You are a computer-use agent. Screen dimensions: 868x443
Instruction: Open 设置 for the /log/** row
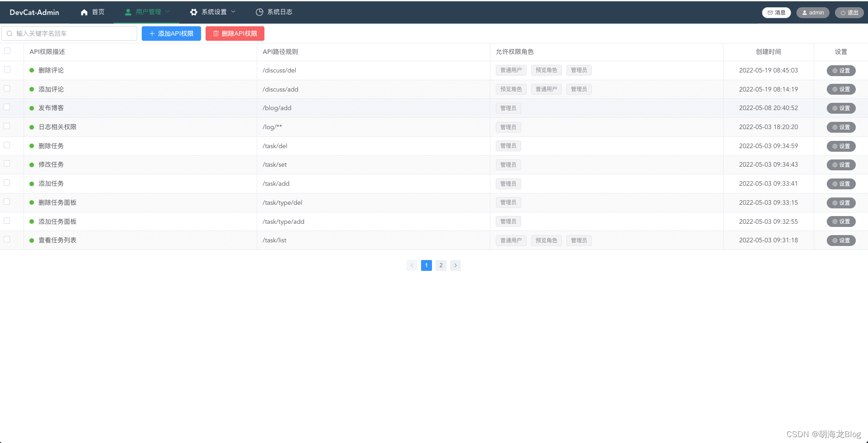point(841,127)
